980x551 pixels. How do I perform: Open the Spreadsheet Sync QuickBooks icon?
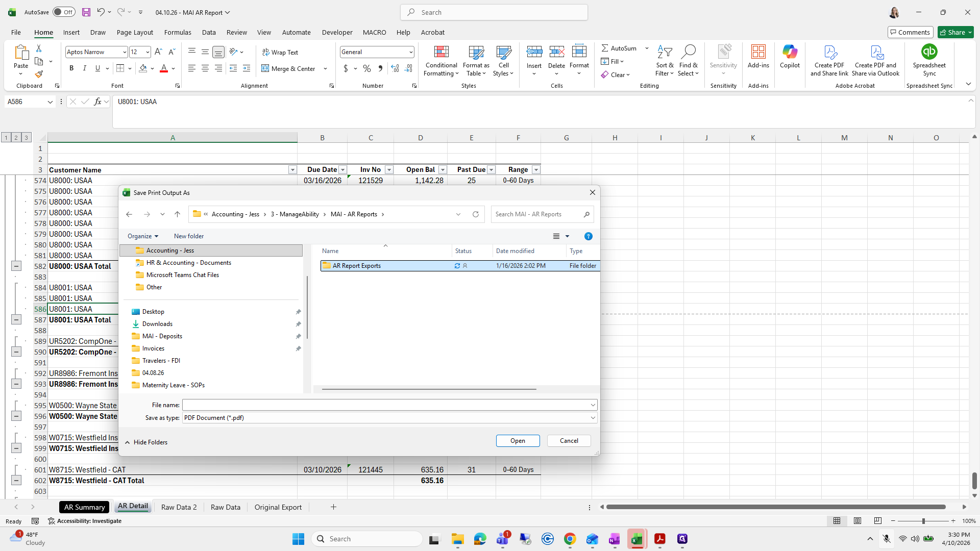pyautogui.click(x=929, y=52)
